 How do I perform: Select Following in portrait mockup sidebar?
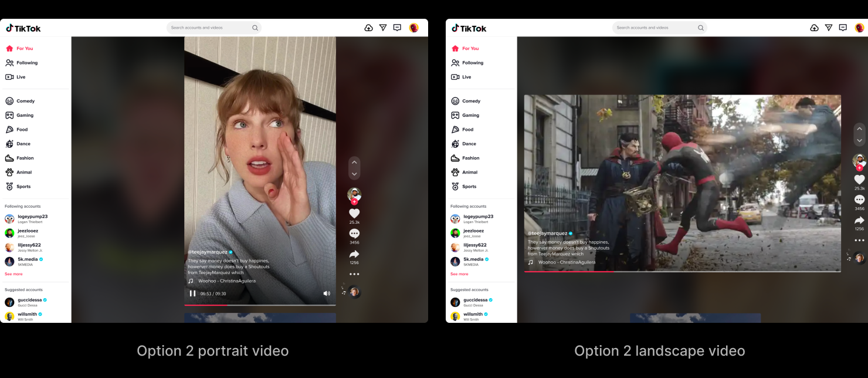coord(22,63)
